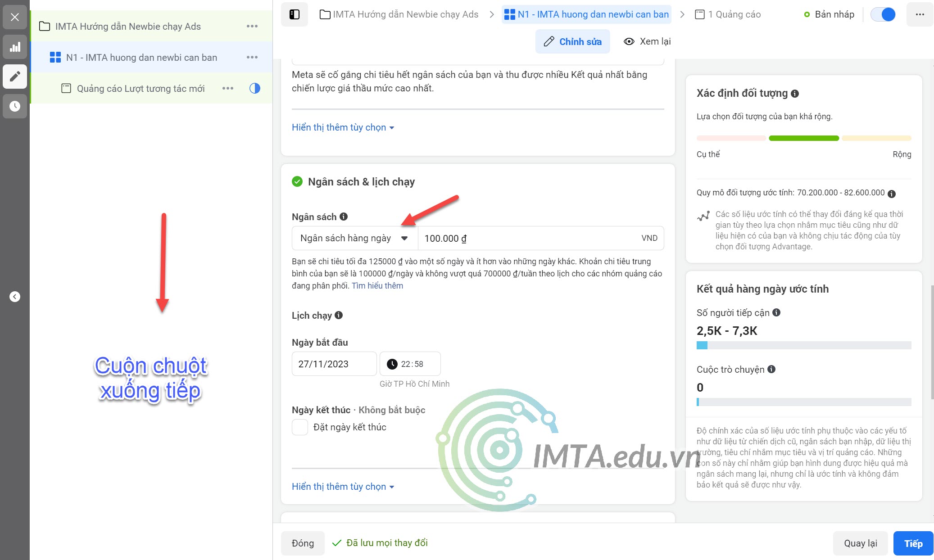This screenshot has height=560, width=934.
Task: Go to IMTA Hướng dẫn Newbie breadcrumb
Action: [399, 14]
